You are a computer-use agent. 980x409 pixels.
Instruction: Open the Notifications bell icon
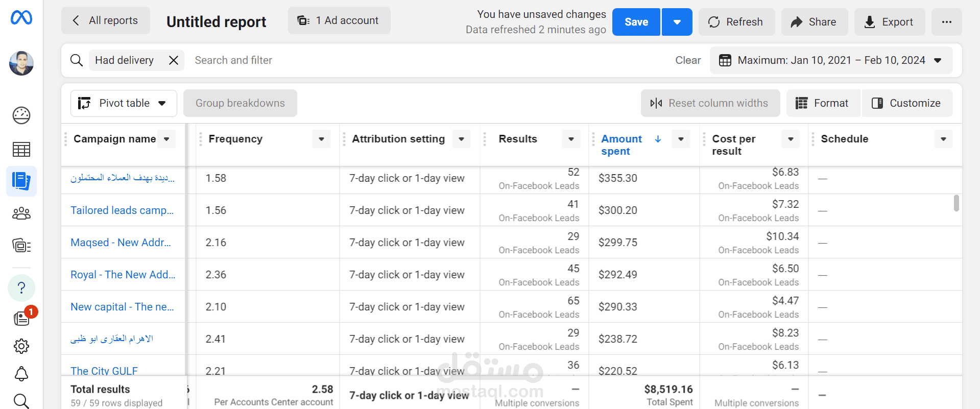(x=21, y=374)
